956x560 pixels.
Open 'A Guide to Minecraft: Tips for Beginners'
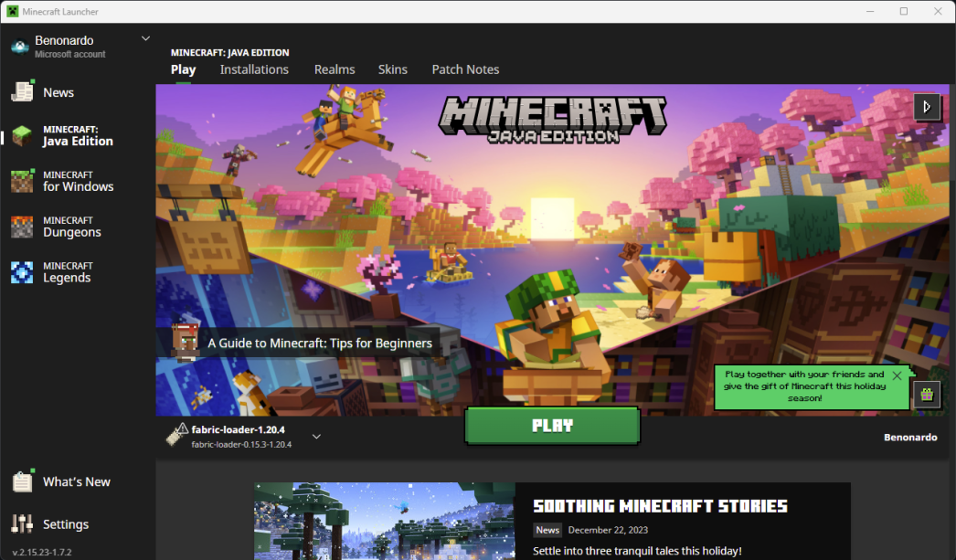pyautogui.click(x=320, y=343)
